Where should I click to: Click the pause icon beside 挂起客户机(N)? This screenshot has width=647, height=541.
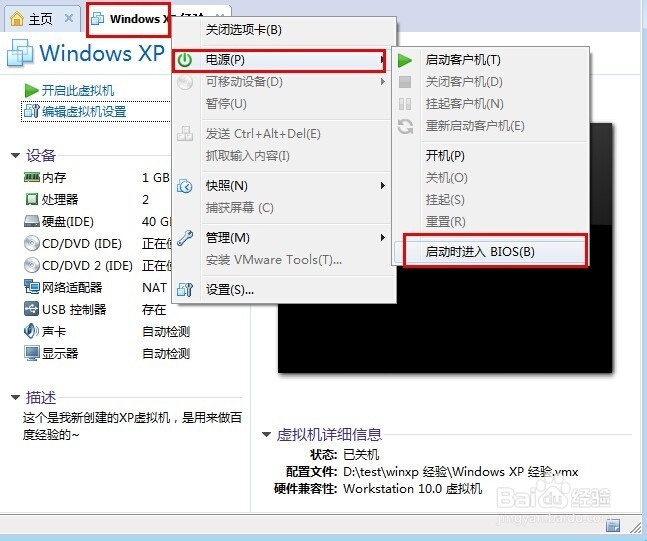405,104
